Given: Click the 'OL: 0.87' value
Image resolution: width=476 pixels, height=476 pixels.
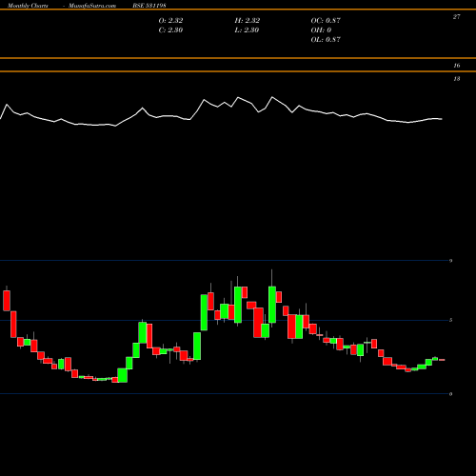Looking at the screenshot, I should (326, 39).
